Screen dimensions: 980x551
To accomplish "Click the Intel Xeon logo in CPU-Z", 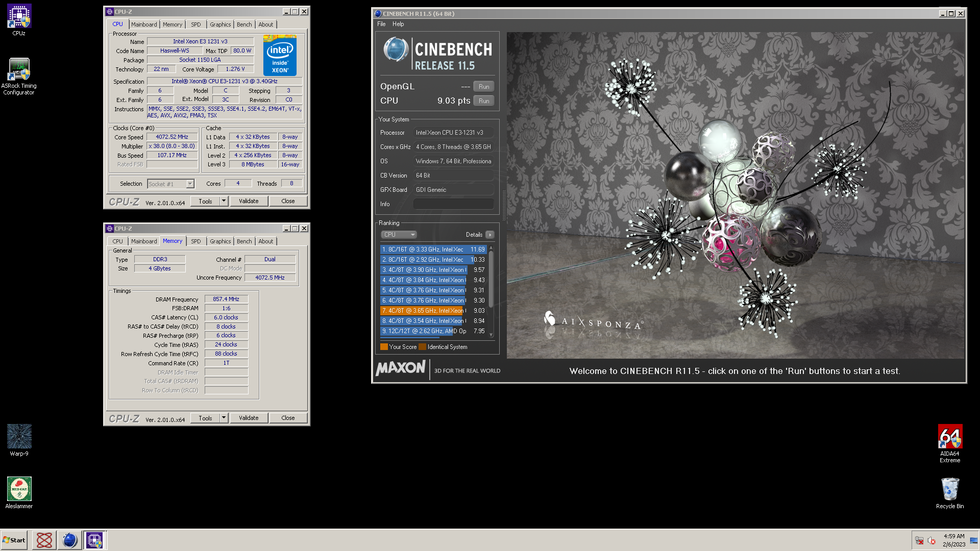I will click(x=280, y=55).
